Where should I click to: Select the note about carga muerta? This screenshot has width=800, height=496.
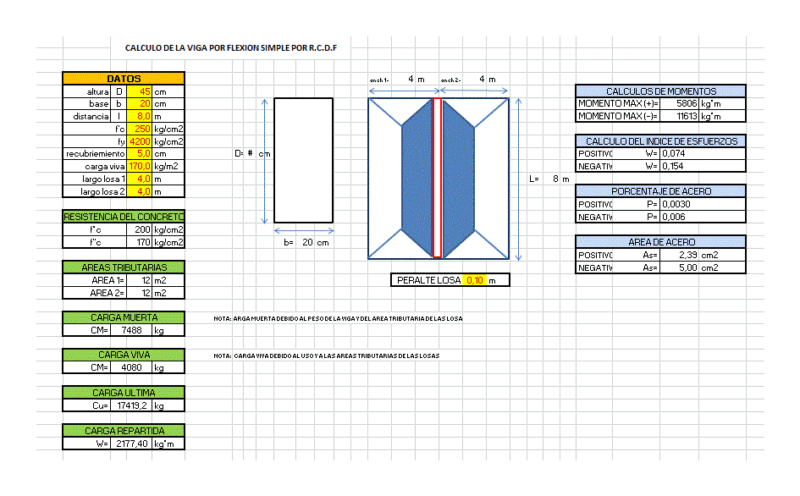tap(338, 318)
